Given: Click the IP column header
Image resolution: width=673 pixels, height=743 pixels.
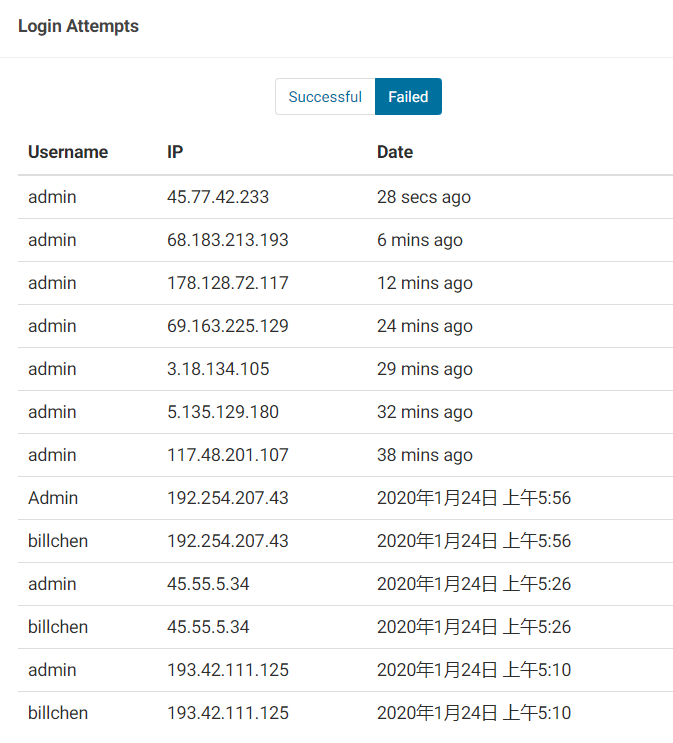Looking at the screenshot, I should pos(175,152).
